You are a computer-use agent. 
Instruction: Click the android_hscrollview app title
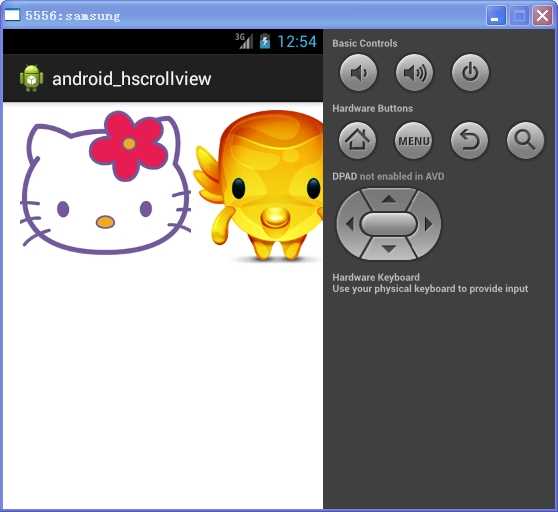(132, 79)
